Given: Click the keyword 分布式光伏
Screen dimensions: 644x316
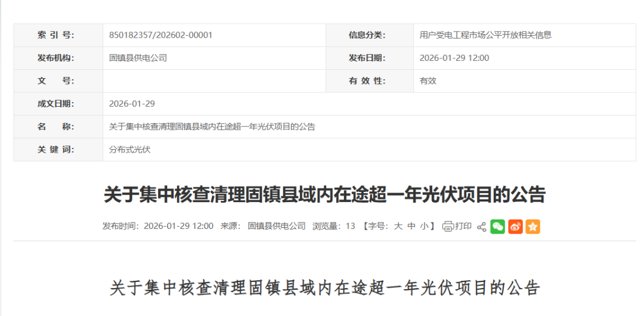Looking at the screenshot, I should coord(129,150).
